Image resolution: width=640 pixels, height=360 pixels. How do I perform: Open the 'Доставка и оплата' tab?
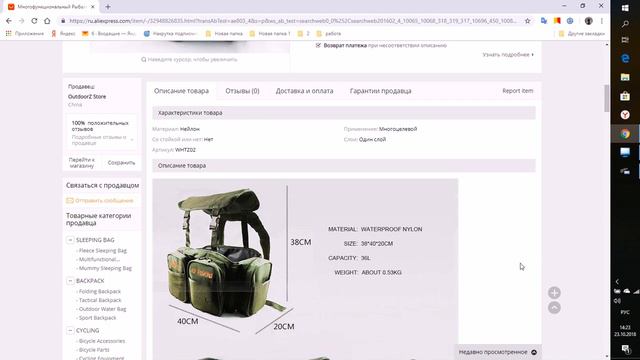304,91
